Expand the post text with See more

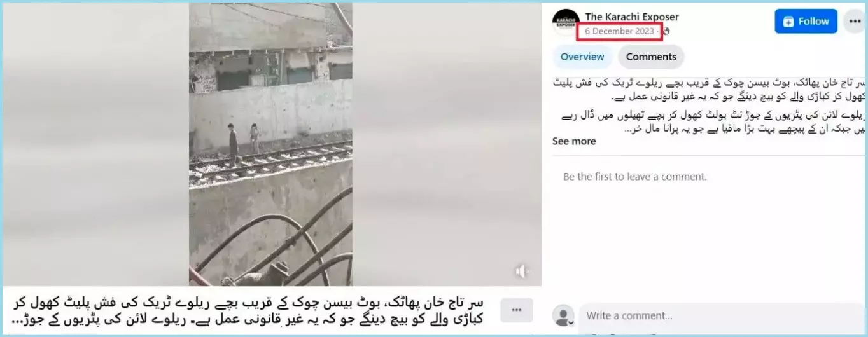pos(574,141)
